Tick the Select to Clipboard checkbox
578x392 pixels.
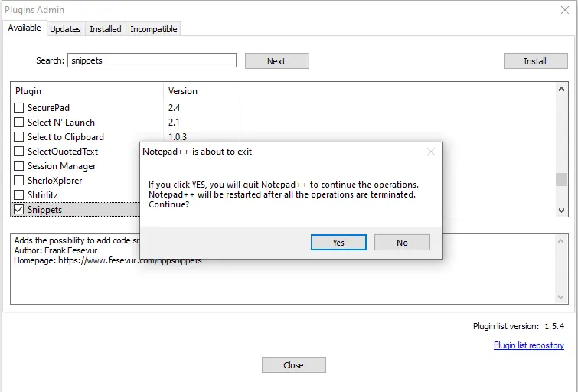click(x=19, y=137)
